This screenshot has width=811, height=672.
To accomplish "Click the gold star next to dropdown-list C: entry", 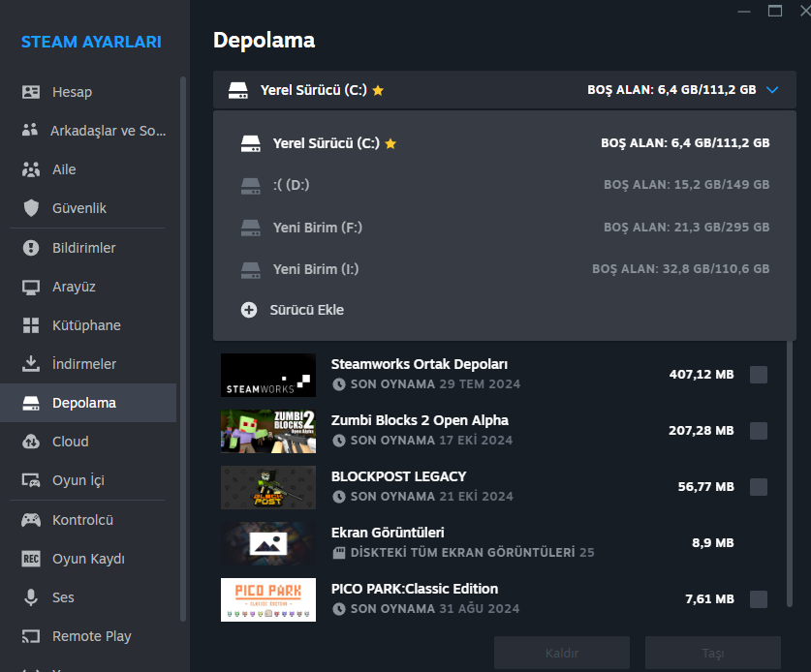I will [x=390, y=143].
